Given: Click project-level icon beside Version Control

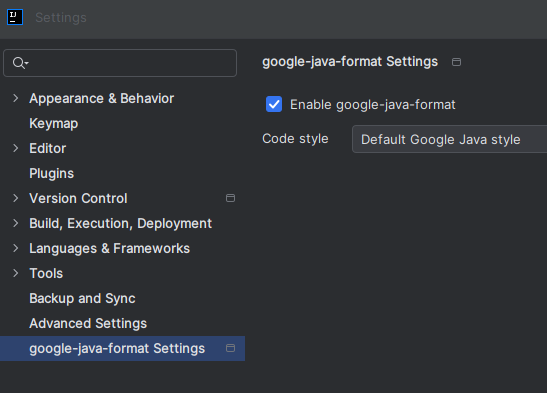Looking at the screenshot, I should point(230,198).
